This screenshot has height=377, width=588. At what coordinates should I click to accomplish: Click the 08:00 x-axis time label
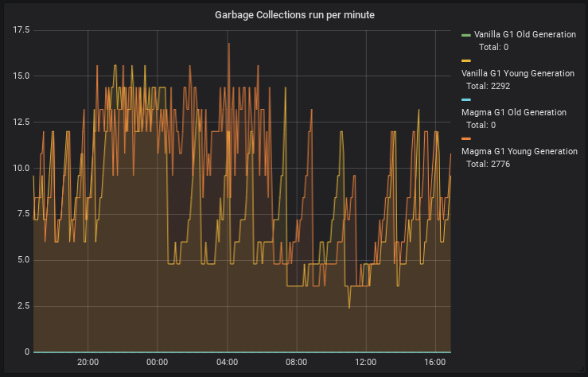tap(296, 363)
